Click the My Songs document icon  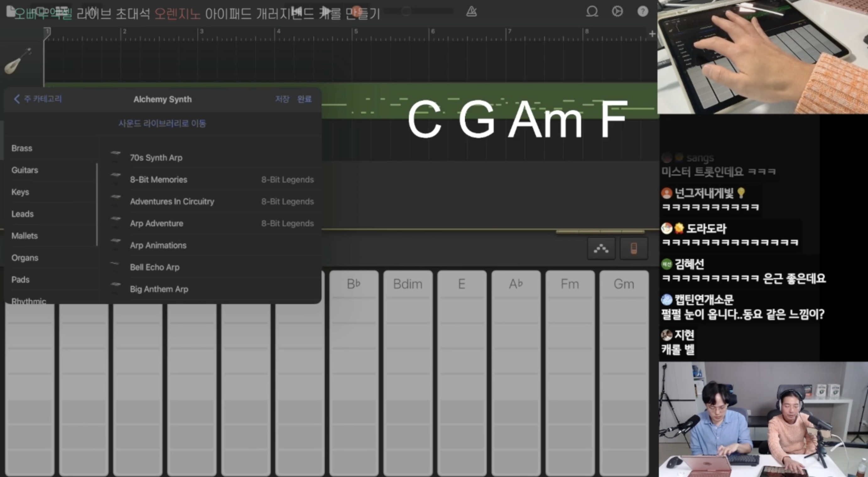[10, 11]
